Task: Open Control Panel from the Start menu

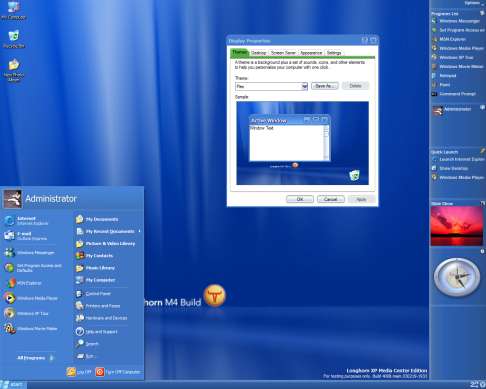Action: coord(94,294)
